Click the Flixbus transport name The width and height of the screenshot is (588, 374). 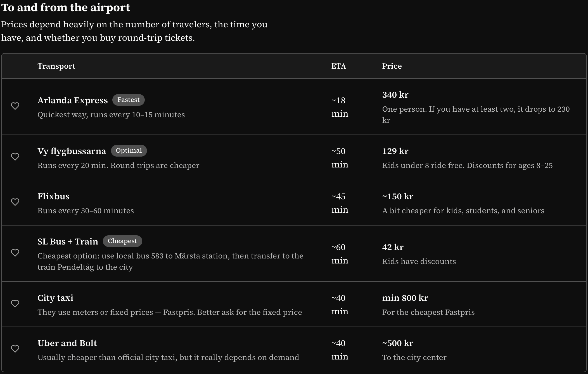pyautogui.click(x=53, y=196)
